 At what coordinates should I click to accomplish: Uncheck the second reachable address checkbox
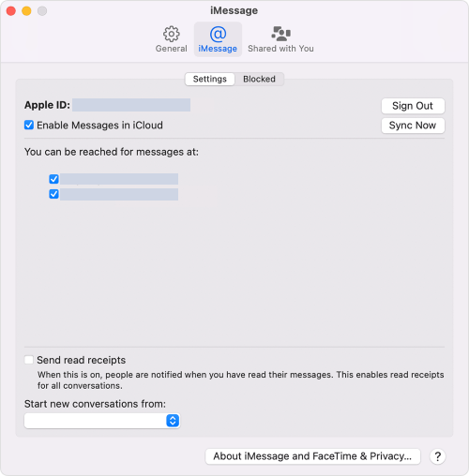(x=53, y=194)
